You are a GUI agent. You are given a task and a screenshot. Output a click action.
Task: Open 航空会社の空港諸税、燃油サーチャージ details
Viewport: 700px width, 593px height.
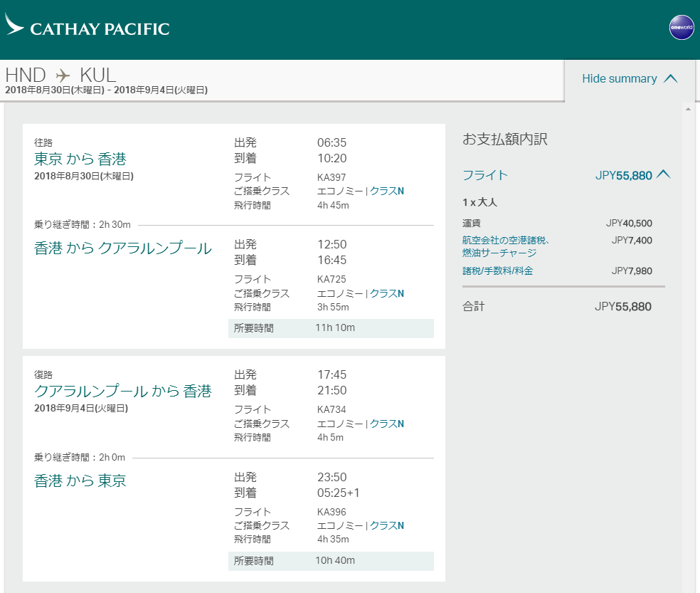[505, 246]
